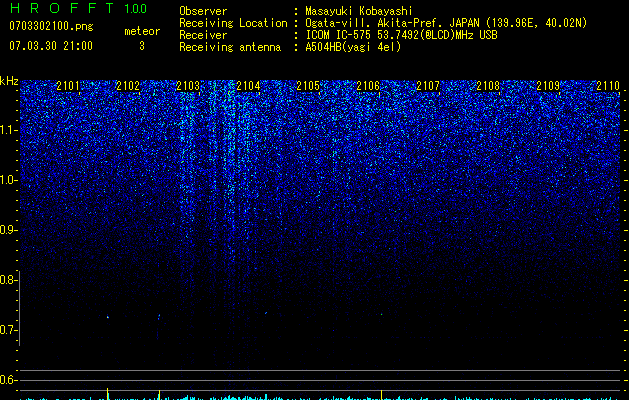
Task: Click the meteor echo dot at 2106
Action: coord(381,314)
